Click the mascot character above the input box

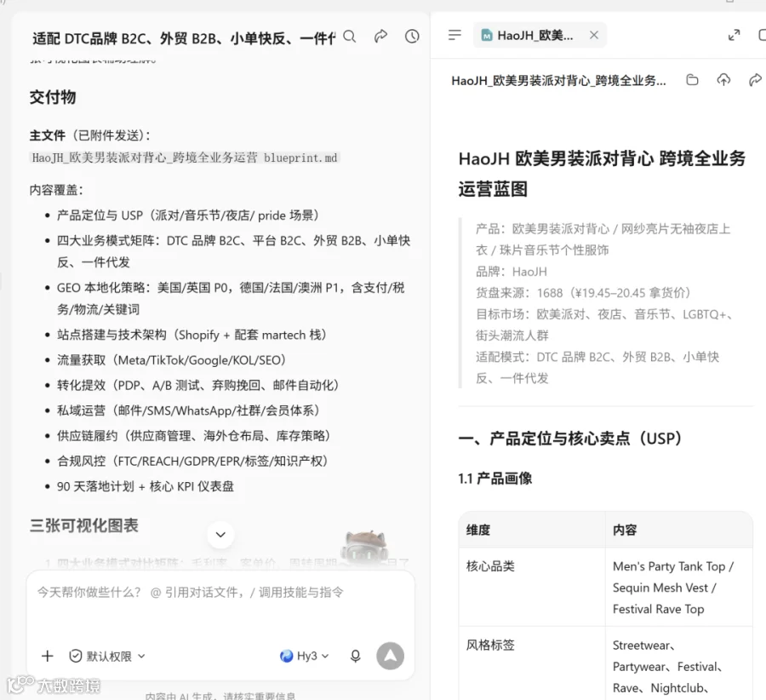(x=365, y=547)
